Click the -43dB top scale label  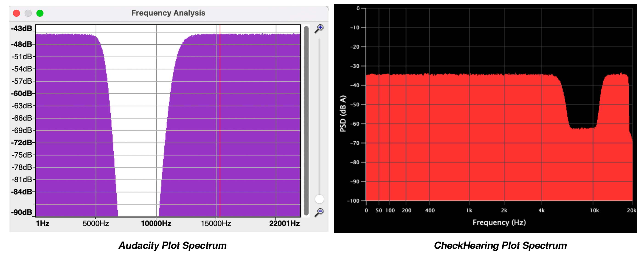point(21,28)
